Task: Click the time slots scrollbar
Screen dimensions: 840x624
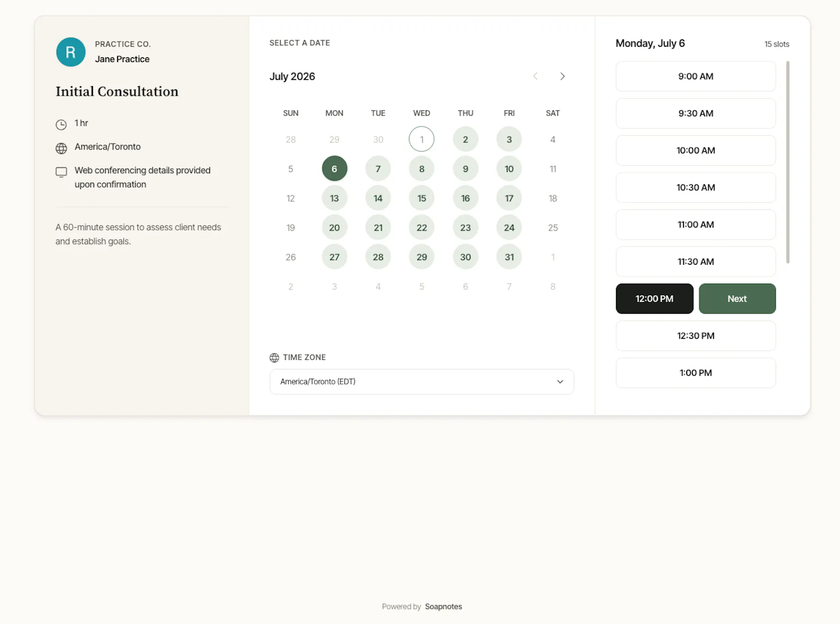Action: pos(787,162)
